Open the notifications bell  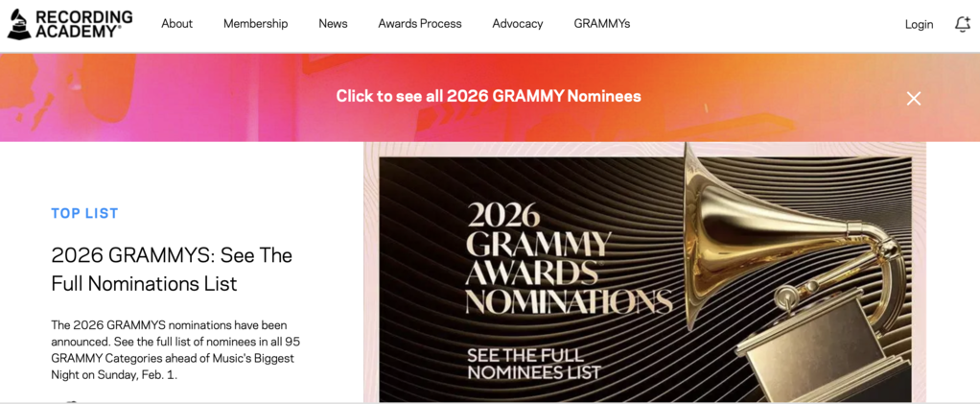[962, 24]
